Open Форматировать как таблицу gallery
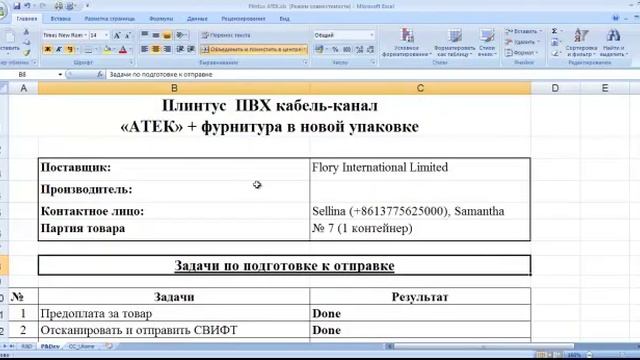640x360 pixels. click(454, 42)
